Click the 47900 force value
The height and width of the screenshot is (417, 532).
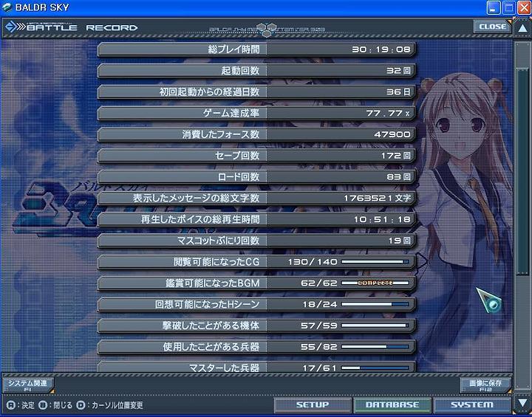pos(392,134)
